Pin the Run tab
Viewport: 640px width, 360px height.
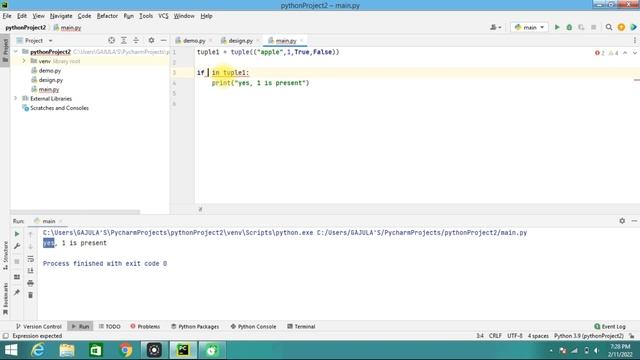(17, 292)
